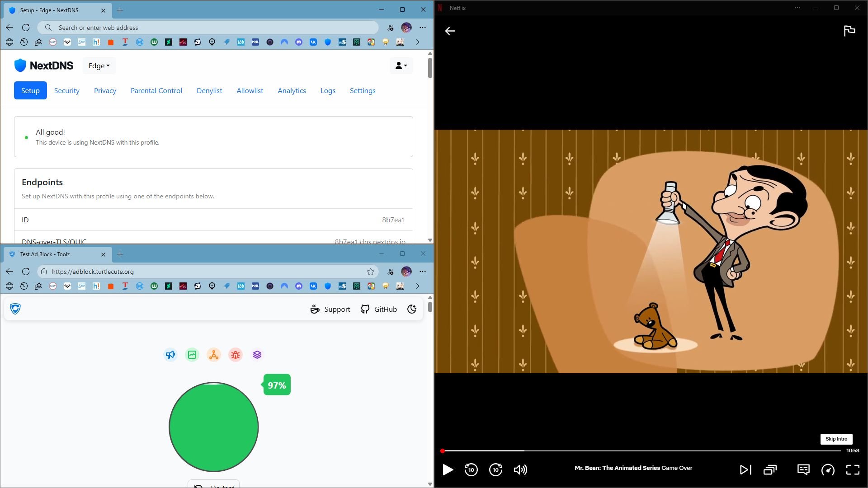
Task: Expand the Edge profile dropdown in NextDNS
Action: (99, 66)
